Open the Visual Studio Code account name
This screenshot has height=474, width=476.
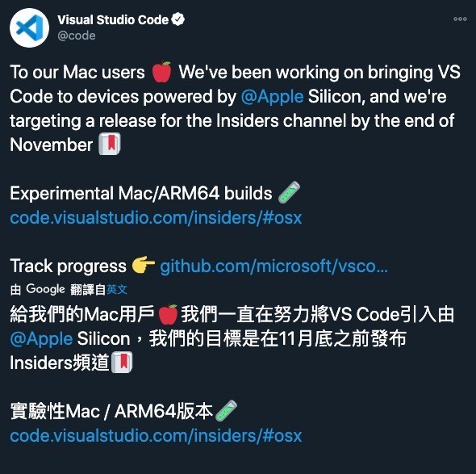tap(113, 19)
